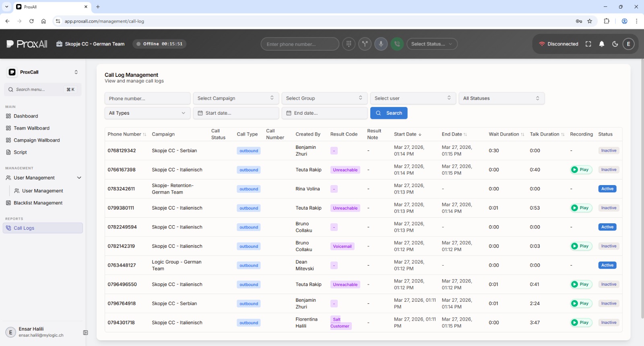The width and height of the screenshot is (644, 346).
Task: Open the User Management sub-item
Action: [42, 191]
